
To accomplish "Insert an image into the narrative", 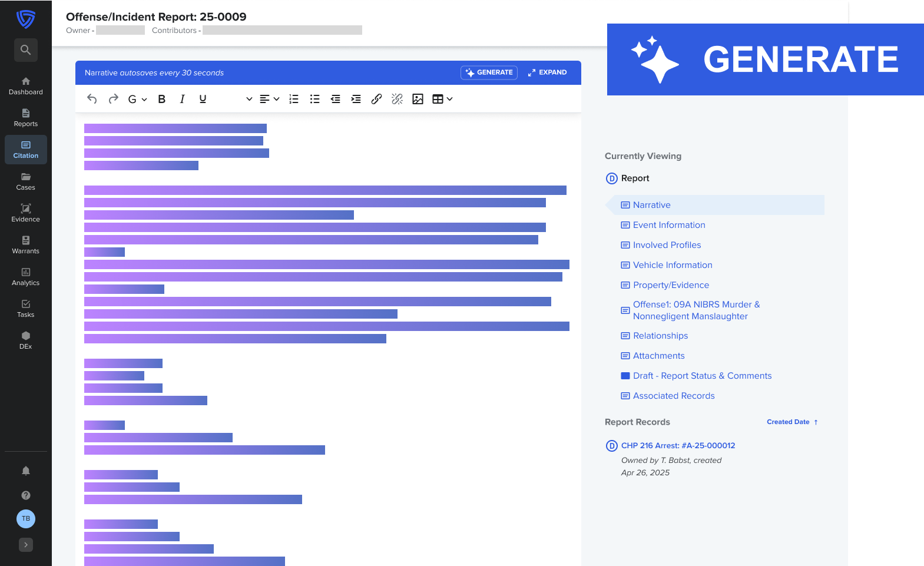I will coord(418,99).
